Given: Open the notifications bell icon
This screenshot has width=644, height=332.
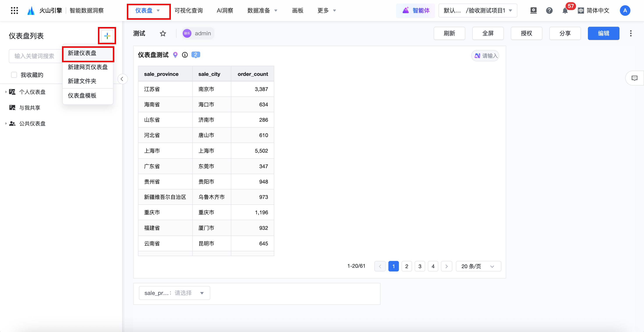Looking at the screenshot, I should (565, 11).
